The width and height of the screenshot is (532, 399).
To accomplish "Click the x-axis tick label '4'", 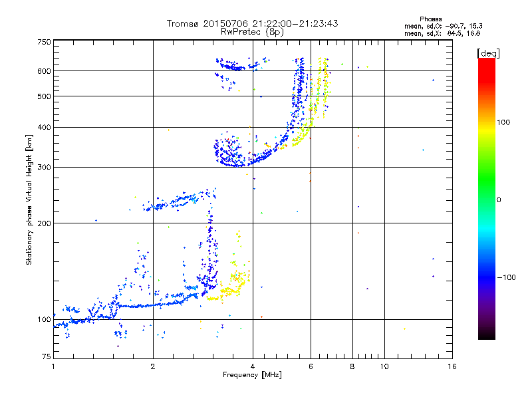I will tap(253, 366).
